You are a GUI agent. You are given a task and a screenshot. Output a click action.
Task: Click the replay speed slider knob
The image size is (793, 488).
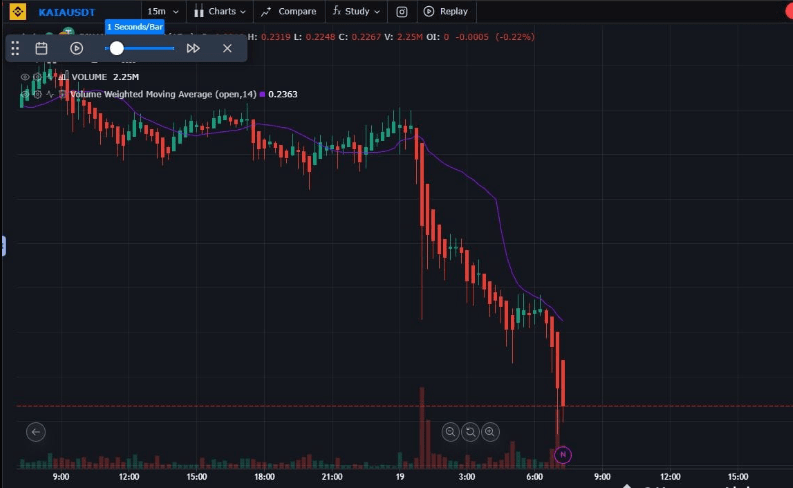point(117,48)
